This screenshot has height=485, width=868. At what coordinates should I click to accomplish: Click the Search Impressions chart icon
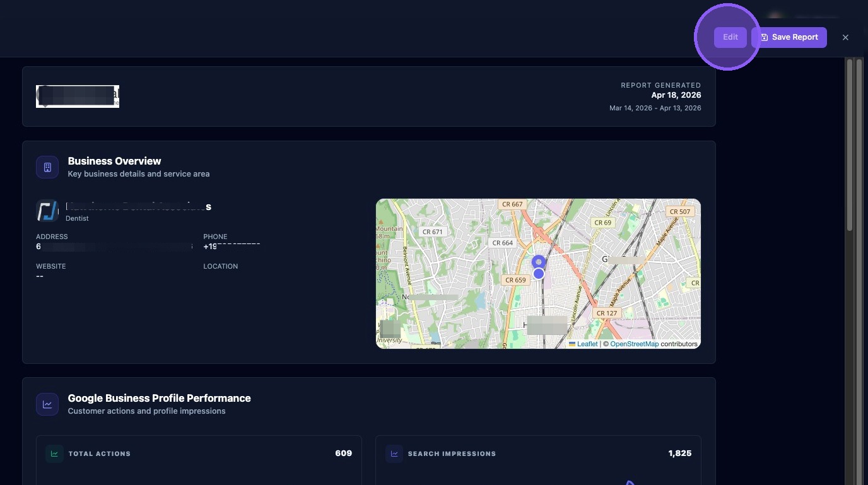394,453
